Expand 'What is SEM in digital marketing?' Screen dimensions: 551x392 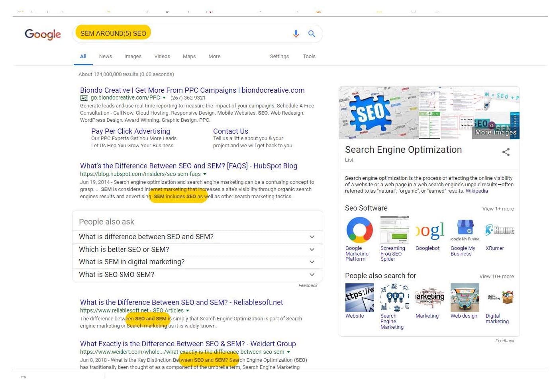198,262
